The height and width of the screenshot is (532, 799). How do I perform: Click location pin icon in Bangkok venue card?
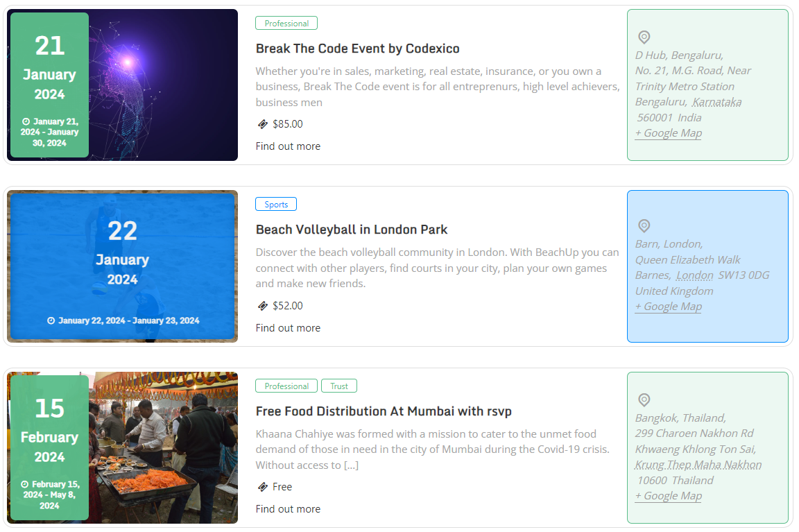644,400
